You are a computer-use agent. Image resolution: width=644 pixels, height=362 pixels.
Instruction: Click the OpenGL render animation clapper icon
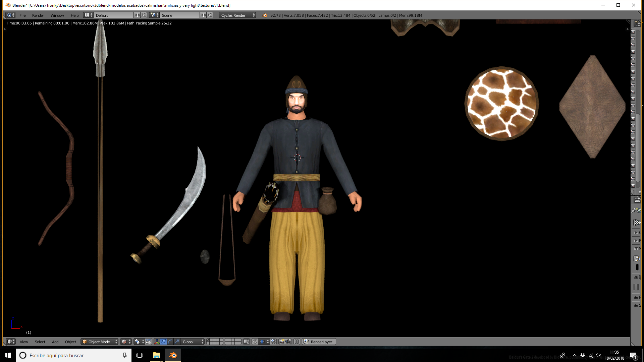288,342
